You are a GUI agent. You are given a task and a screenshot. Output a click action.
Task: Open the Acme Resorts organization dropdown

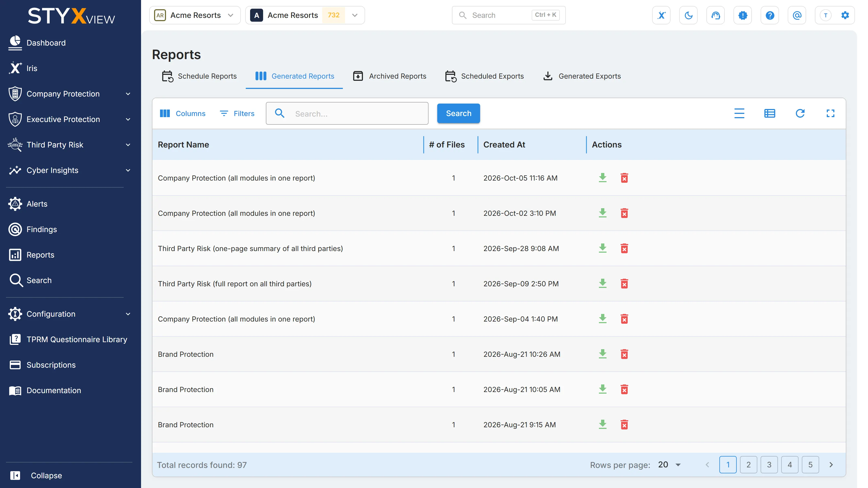point(195,15)
